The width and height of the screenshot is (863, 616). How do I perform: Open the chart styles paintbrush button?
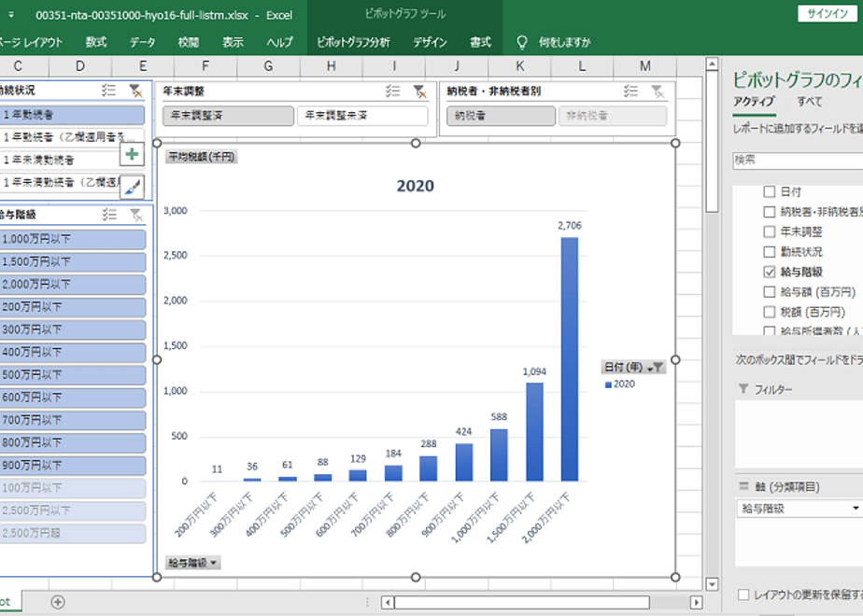coord(132,187)
